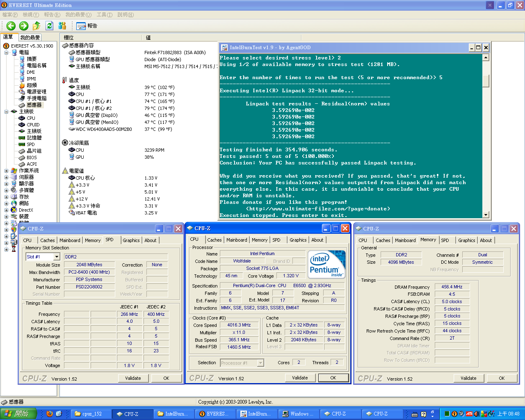Open the ACPI item in the tree
This screenshot has width=525, height=420.
[x=32, y=164]
